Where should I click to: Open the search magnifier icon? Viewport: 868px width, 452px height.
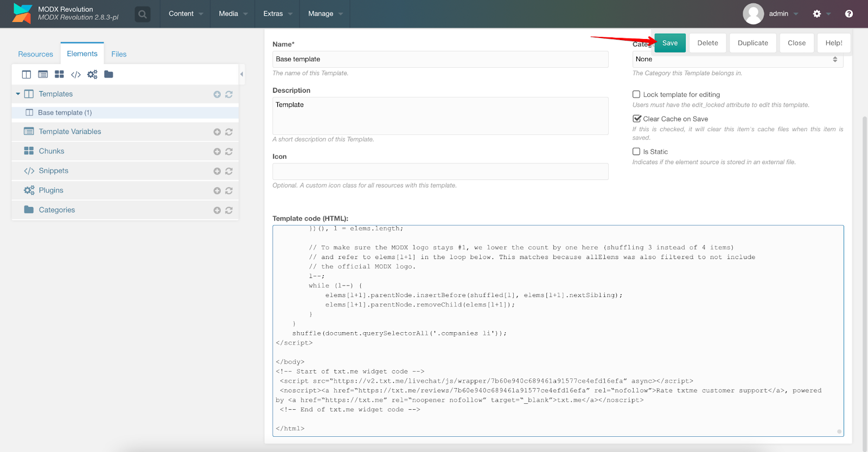pos(143,14)
